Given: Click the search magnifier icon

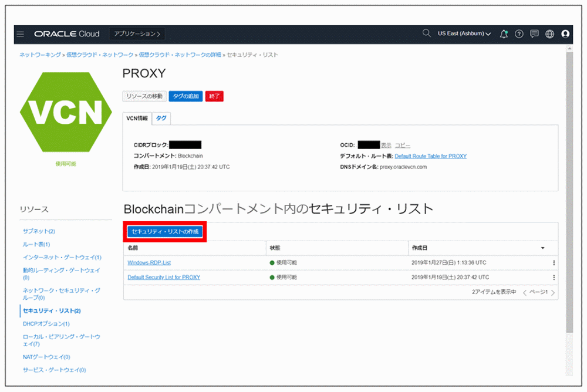Looking at the screenshot, I should tap(426, 34).
